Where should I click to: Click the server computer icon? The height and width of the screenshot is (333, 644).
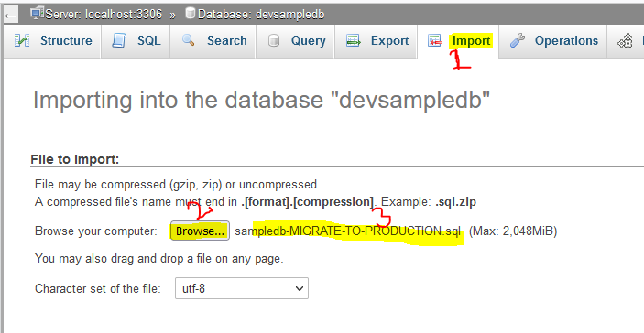click(x=38, y=13)
